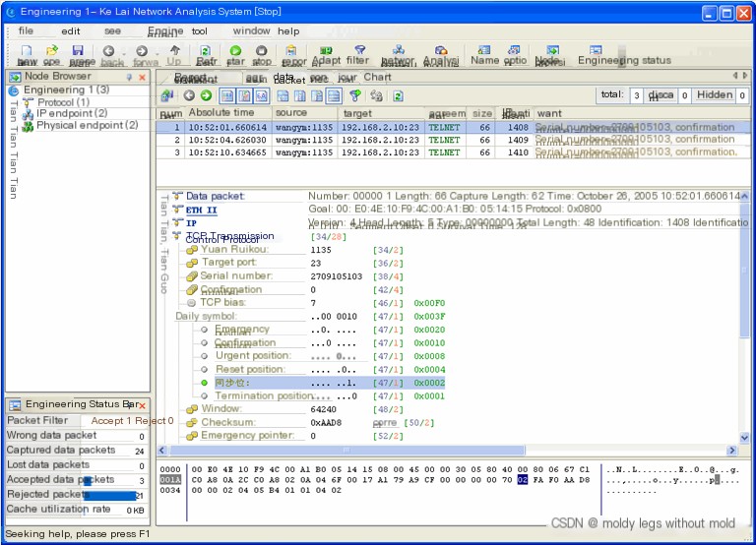Click the first icon in packet toolbar
Image resolution: width=756 pixels, height=545 pixels.
[x=167, y=95]
